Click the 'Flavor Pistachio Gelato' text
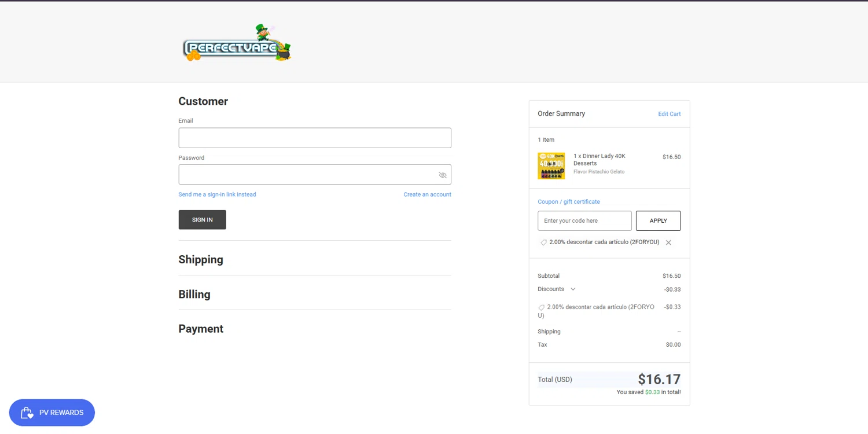 pos(599,172)
